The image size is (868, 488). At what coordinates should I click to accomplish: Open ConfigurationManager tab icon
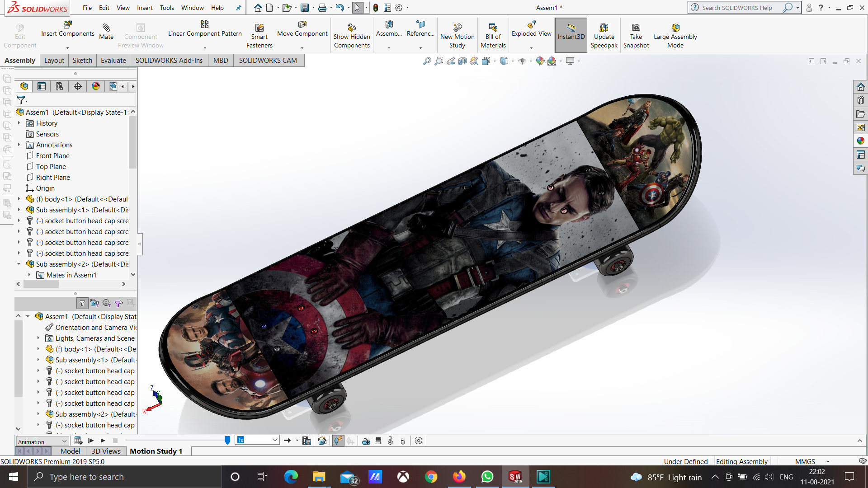tap(60, 86)
